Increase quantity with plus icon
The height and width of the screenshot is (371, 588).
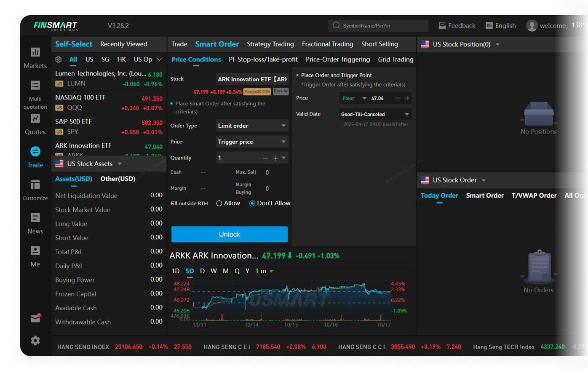pyautogui.click(x=275, y=158)
